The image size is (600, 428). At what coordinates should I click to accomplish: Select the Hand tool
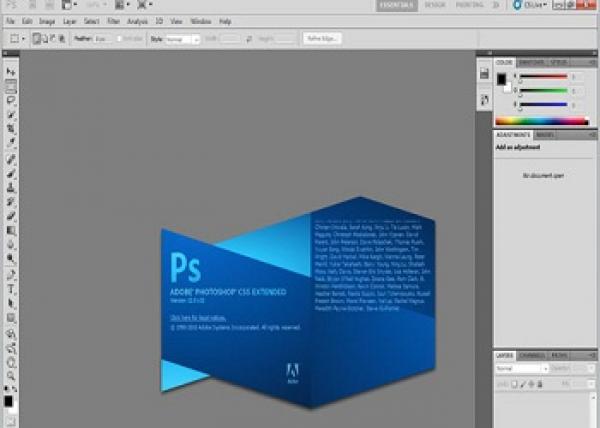coord(11,362)
